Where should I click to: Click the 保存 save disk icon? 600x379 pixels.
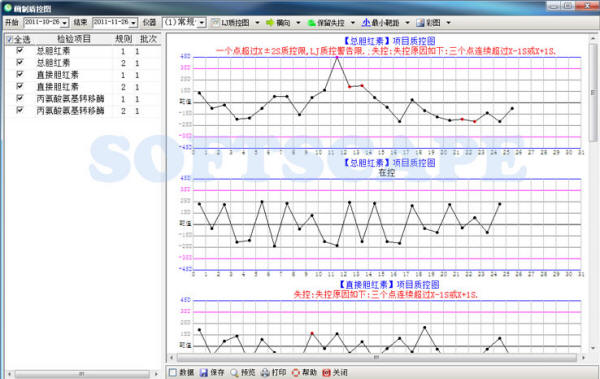(x=204, y=372)
